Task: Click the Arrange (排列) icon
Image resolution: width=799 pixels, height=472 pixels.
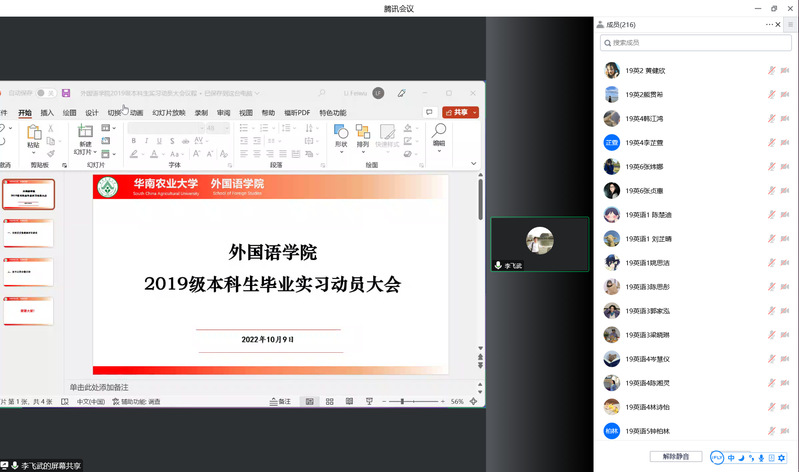Action: [363, 132]
